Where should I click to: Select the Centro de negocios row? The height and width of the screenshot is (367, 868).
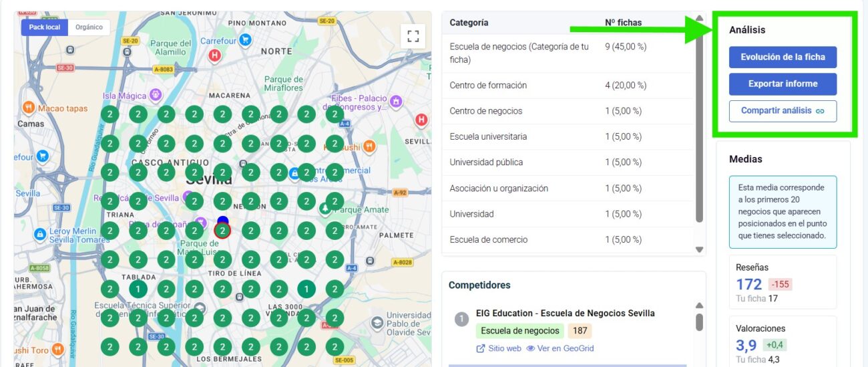568,111
